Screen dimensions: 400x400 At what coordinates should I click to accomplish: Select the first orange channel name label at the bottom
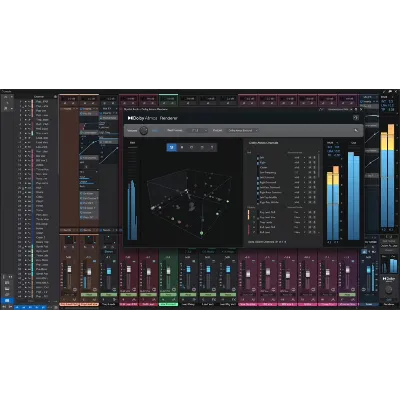click(69, 304)
